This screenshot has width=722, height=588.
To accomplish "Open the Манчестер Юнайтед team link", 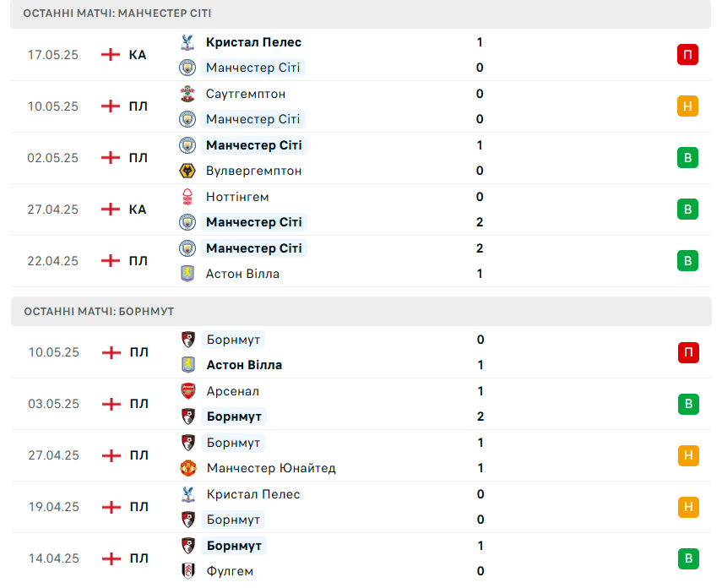I will [x=271, y=468].
